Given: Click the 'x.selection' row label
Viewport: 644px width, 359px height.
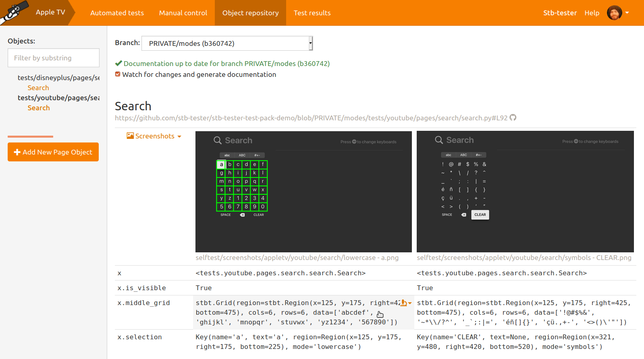Looking at the screenshot, I should 139,337.
